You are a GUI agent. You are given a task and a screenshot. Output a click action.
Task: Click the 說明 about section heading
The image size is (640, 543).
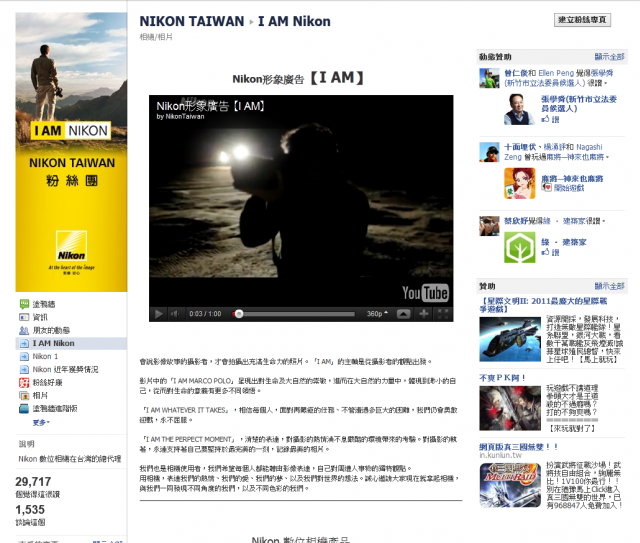click(27, 444)
